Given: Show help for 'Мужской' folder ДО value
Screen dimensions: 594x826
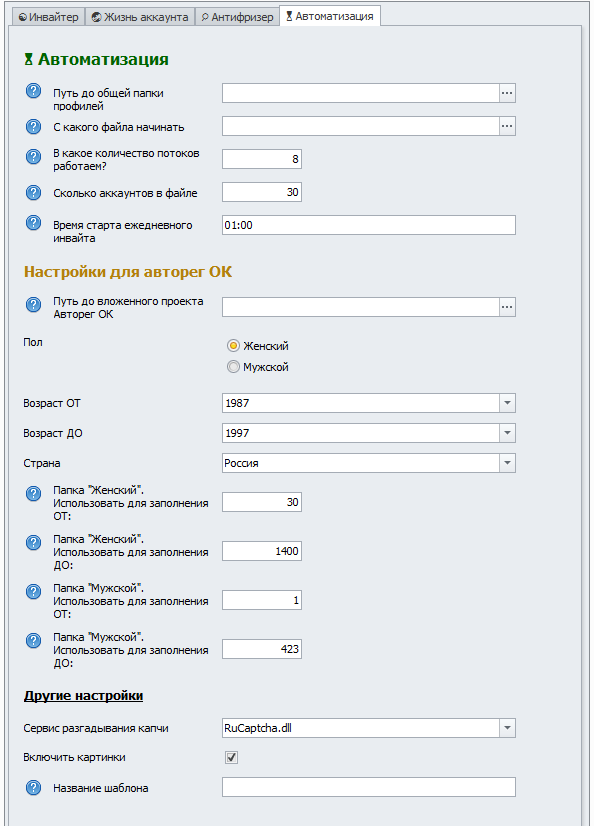Looking at the screenshot, I should [33, 641].
